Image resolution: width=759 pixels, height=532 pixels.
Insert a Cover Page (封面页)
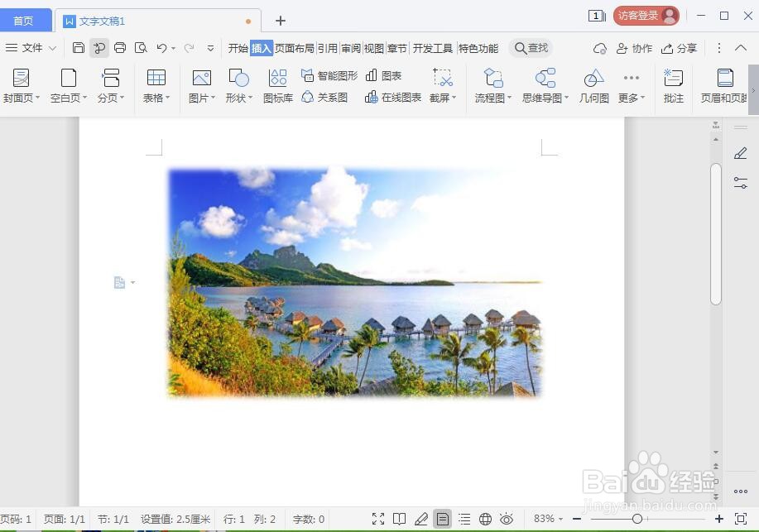(x=21, y=86)
